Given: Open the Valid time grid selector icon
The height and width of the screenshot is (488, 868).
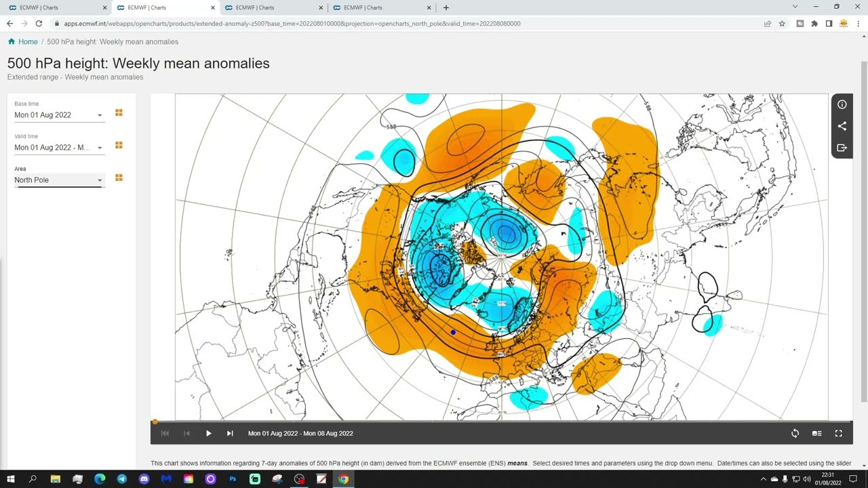Looking at the screenshot, I should click(x=119, y=145).
